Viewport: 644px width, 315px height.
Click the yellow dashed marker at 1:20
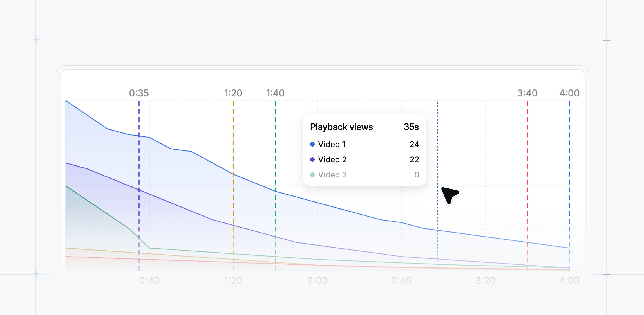[x=233, y=183]
